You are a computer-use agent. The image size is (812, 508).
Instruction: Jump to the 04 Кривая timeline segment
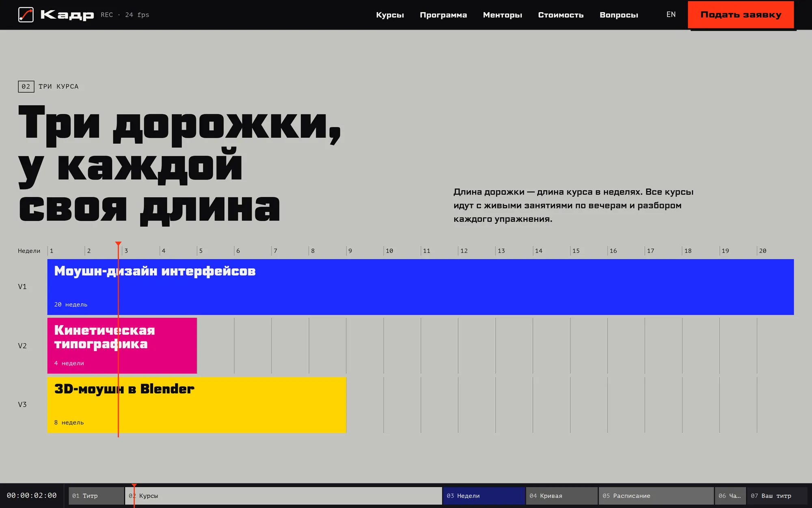tap(561, 496)
